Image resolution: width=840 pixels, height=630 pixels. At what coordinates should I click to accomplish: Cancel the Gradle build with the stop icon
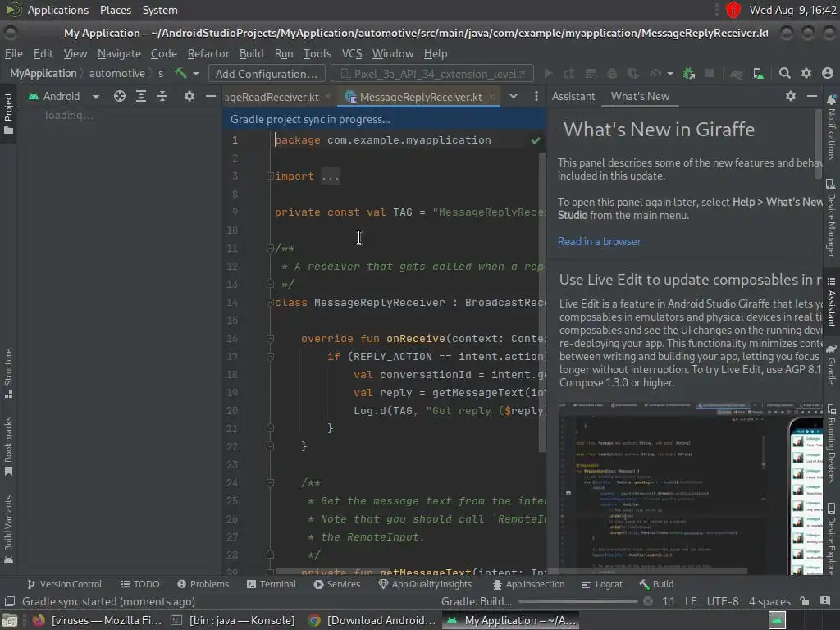click(648, 601)
